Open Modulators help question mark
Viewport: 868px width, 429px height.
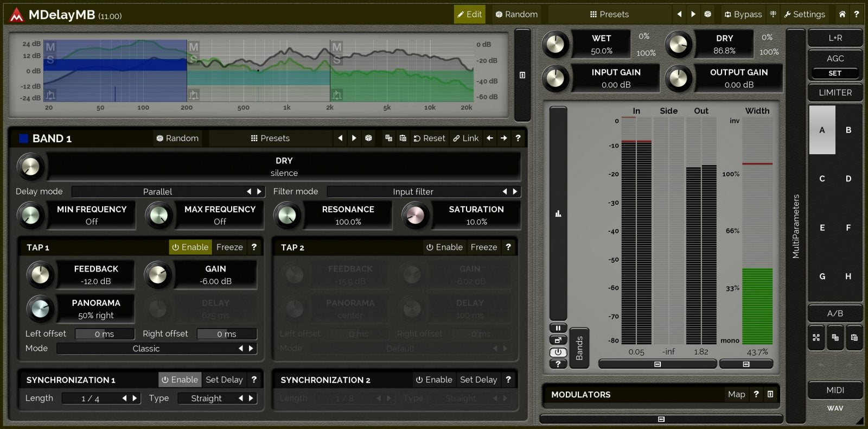point(756,394)
